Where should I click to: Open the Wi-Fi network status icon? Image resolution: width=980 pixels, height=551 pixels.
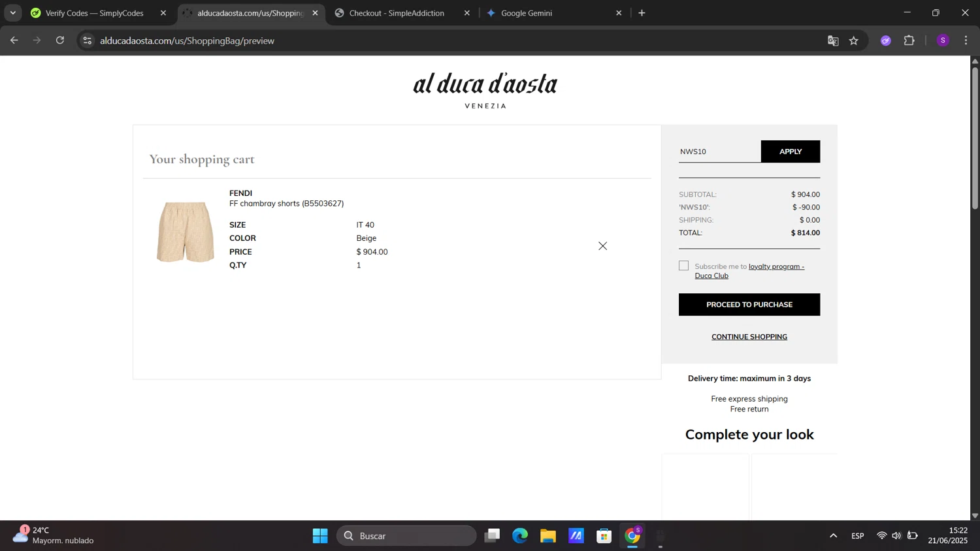pos(881,536)
